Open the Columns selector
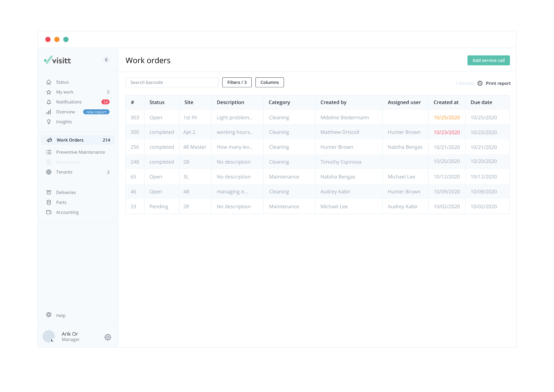Screen dimensions: 554x392 point(269,82)
